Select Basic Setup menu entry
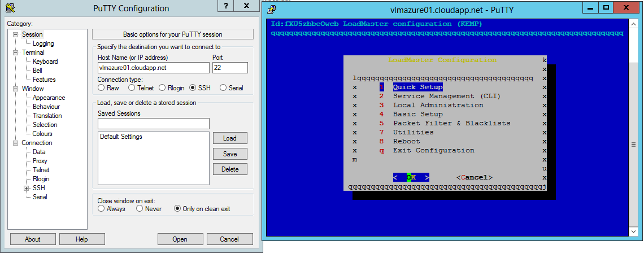This screenshot has height=254, width=644. tap(417, 114)
